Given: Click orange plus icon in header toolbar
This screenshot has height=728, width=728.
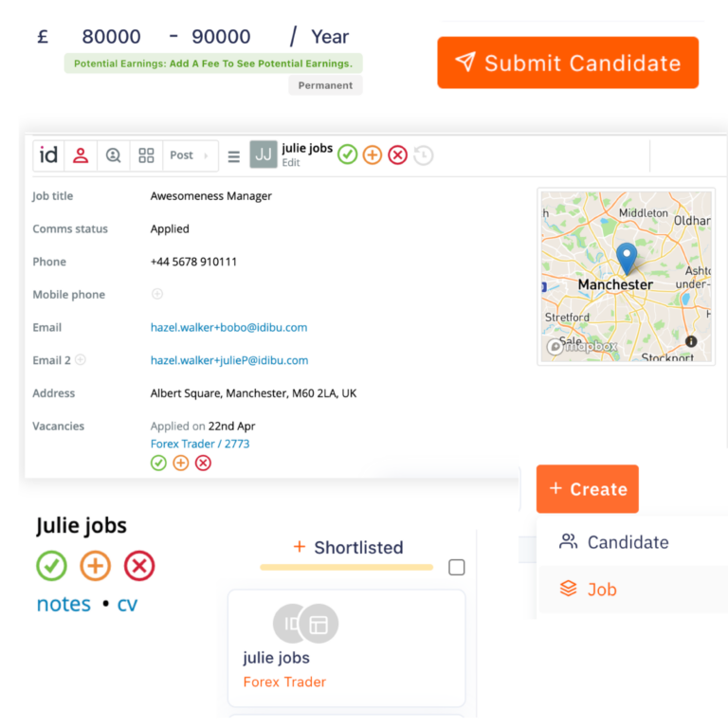Looking at the screenshot, I should click(x=372, y=155).
